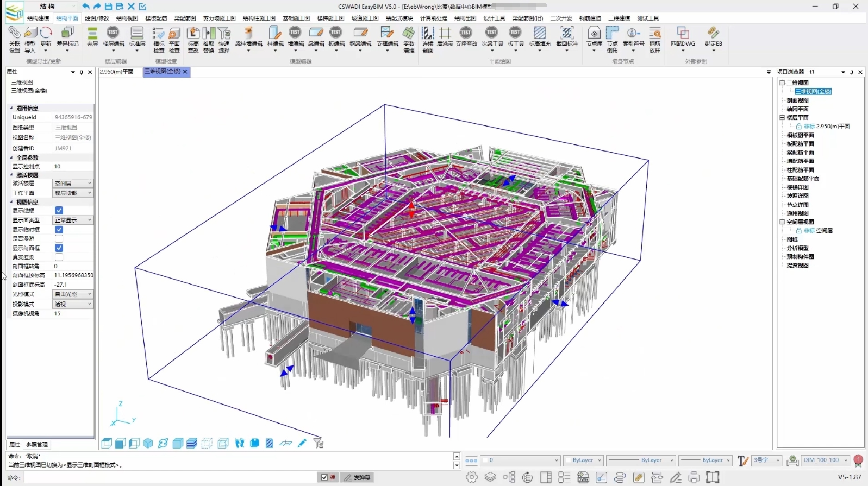Click the 参照管理 panel tab button

click(37, 445)
